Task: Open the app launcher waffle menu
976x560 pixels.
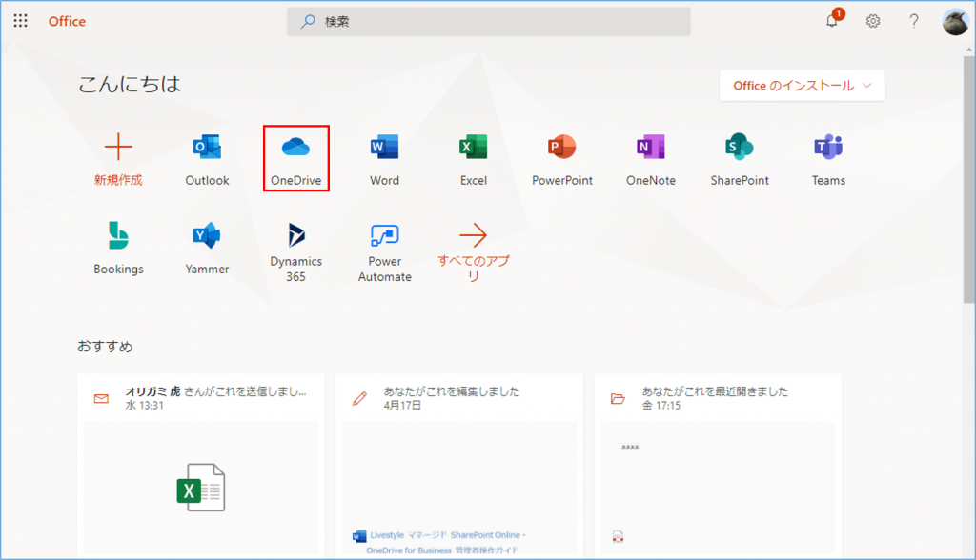Action: tap(21, 21)
